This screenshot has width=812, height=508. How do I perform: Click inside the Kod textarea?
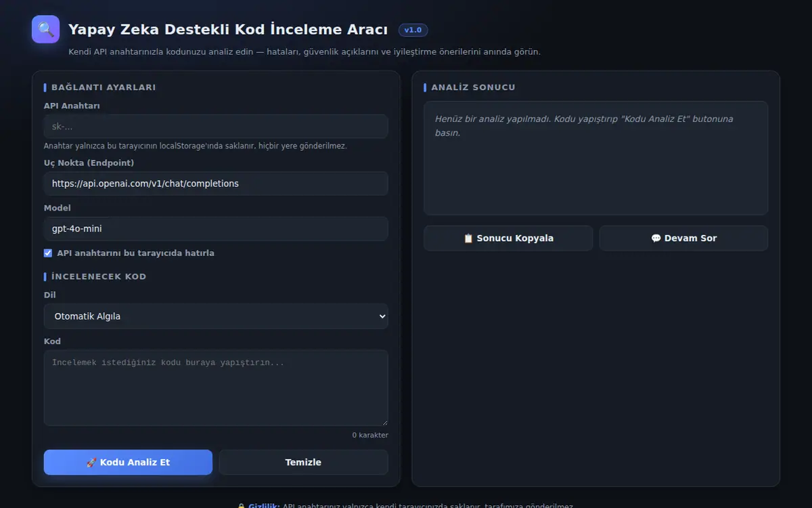coord(216,388)
